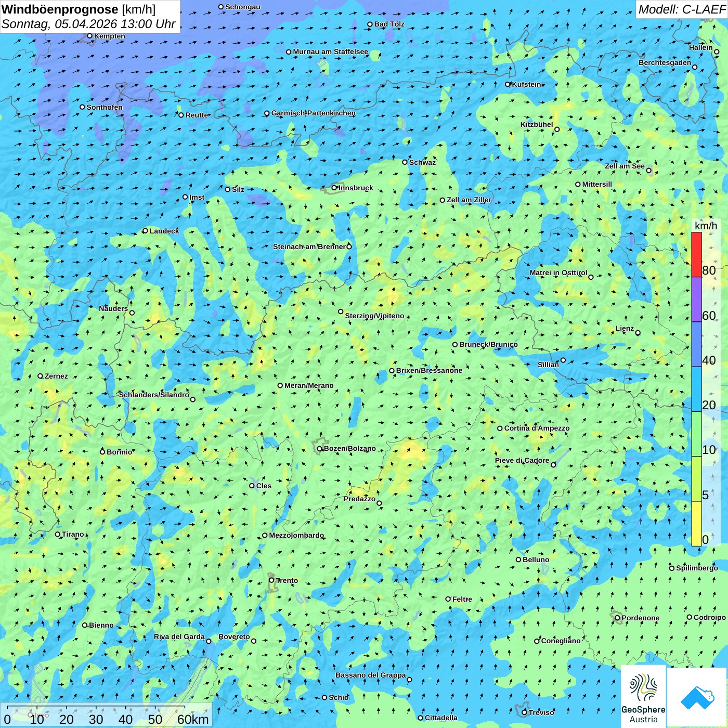
Task: Click the 'Zell am See' city label
Action: 625,166
